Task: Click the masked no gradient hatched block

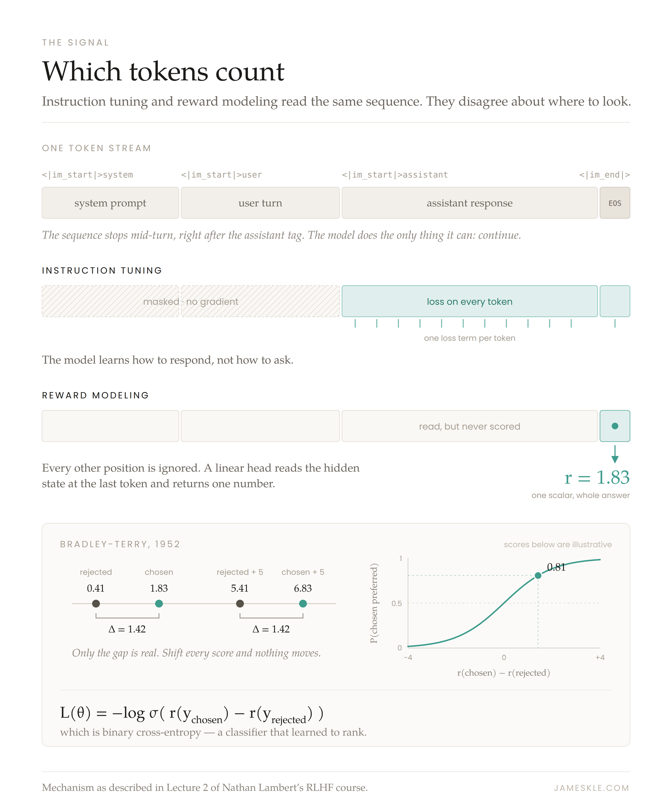Action: [191, 301]
